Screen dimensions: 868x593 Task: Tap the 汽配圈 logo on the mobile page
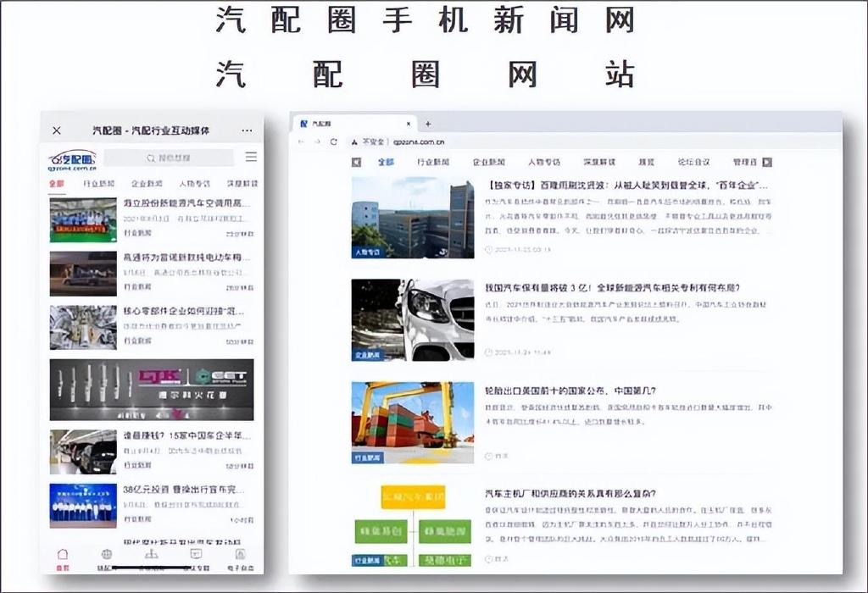(x=72, y=160)
